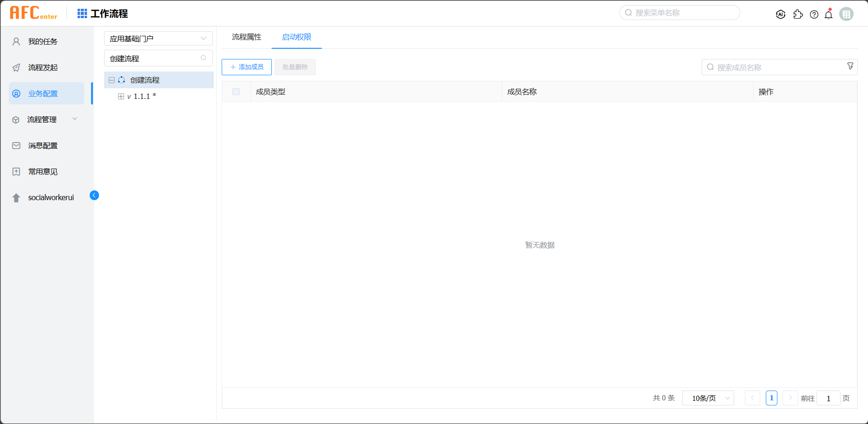Expand the 流程管理 sidebar menu
Image resolution: width=868 pixels, height=424 pixels.
(75, 119)
